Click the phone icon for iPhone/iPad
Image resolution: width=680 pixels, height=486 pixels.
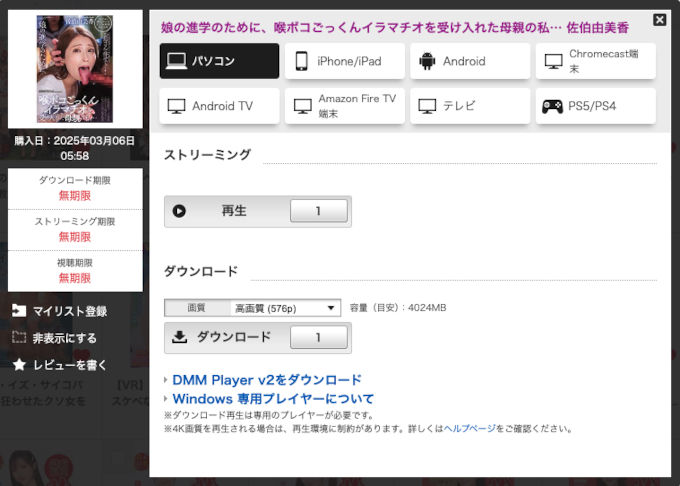301,61
